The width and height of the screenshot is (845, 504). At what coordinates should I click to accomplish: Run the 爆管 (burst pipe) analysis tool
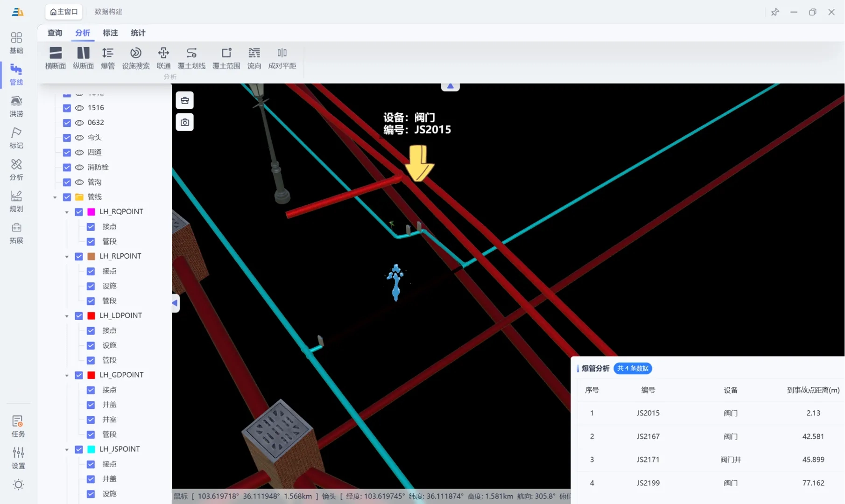[x=108, y=57]
